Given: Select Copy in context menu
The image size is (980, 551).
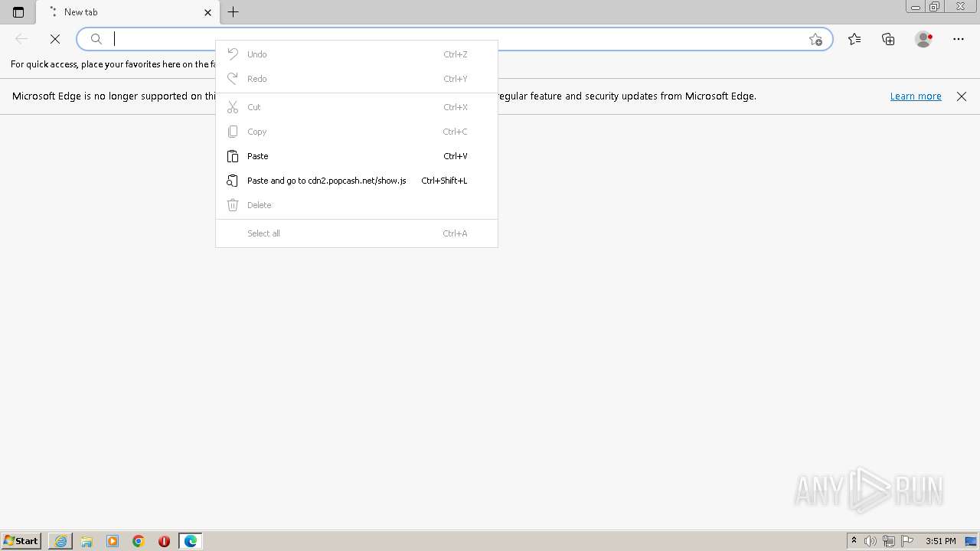Looking at the screenshot, I should 357,132.
